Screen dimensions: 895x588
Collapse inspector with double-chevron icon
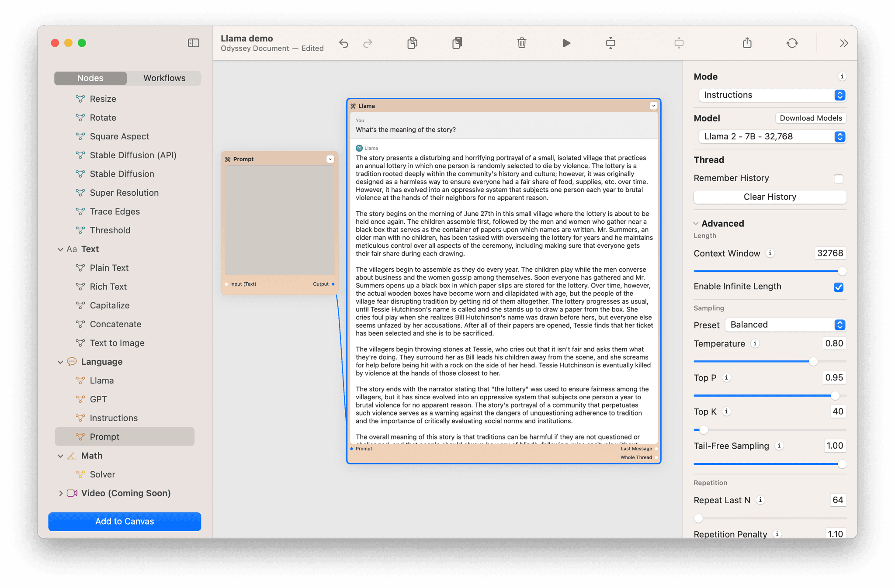(x=844, y=43)
